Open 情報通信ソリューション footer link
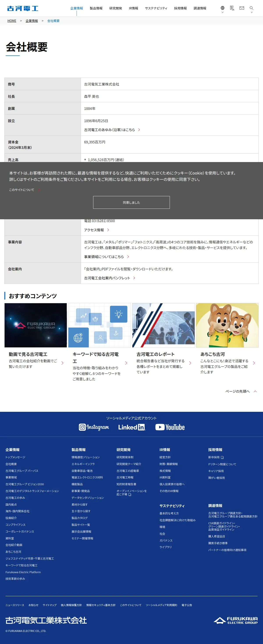 [x=85, y=457]
